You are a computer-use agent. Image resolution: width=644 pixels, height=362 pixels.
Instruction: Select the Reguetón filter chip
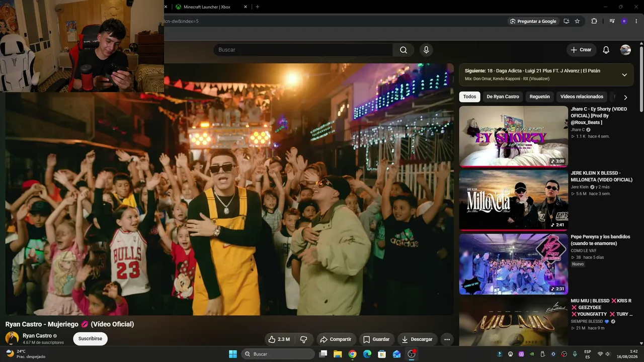(539, 97)
